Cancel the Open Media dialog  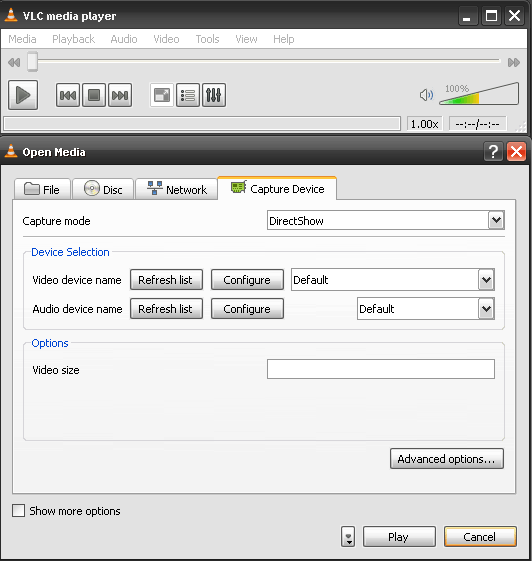tap(480, 537)
